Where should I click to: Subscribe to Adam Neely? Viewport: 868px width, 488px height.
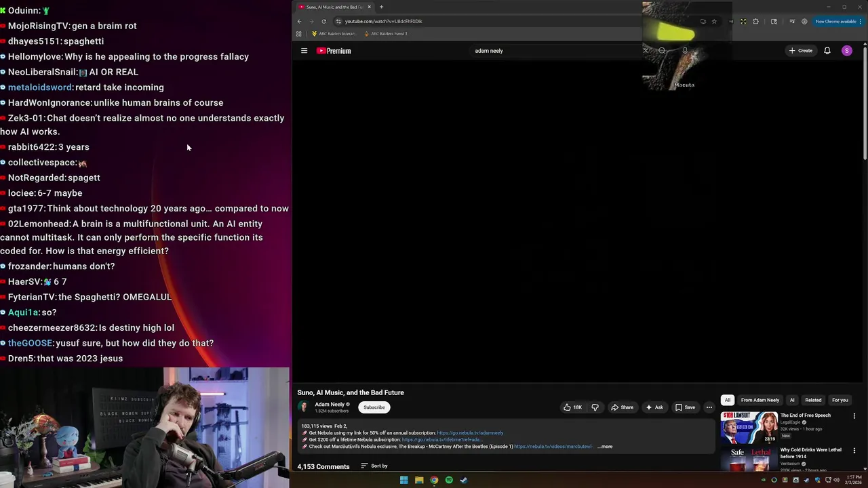tap(374, 407)
